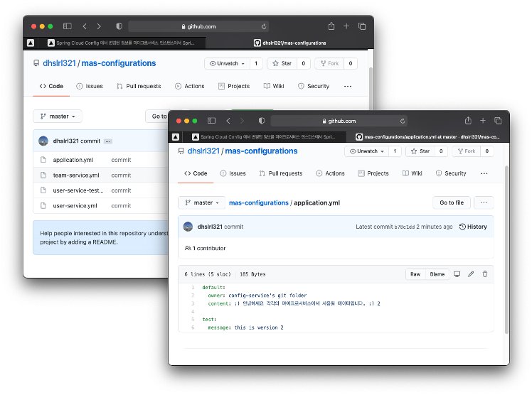Go back in the back Safari window
The width and height of the screenshot is (532, 395).
click(85, 26)
